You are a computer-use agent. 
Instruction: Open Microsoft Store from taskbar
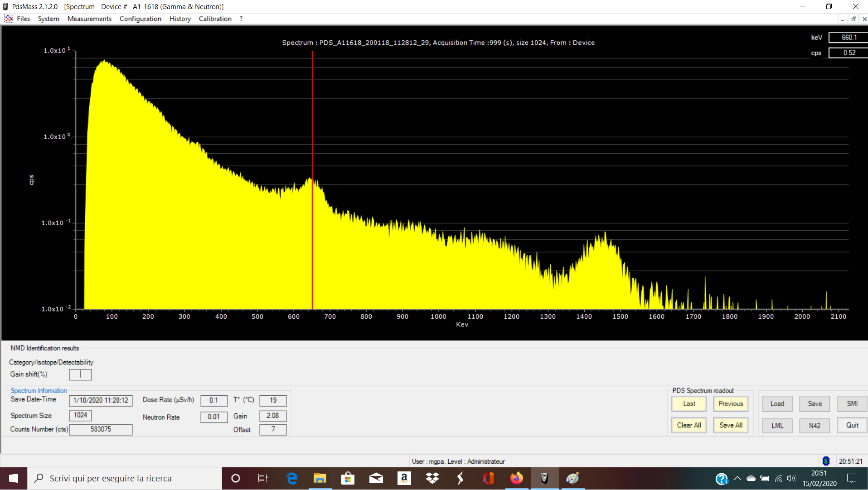click(x=348, y=478)
